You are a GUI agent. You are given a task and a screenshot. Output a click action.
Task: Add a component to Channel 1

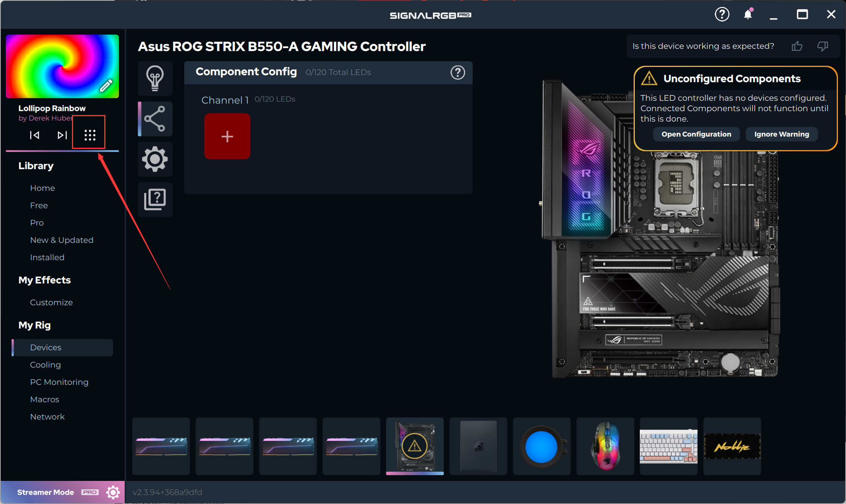click(x=227, y=136)
